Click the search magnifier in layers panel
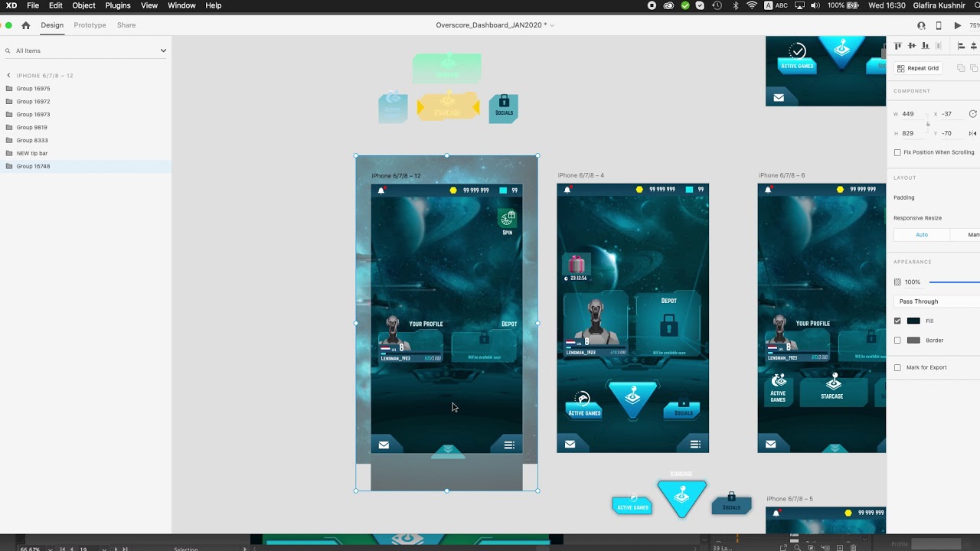980x551 pixels. pyautogui.click(x=8, y=51)
